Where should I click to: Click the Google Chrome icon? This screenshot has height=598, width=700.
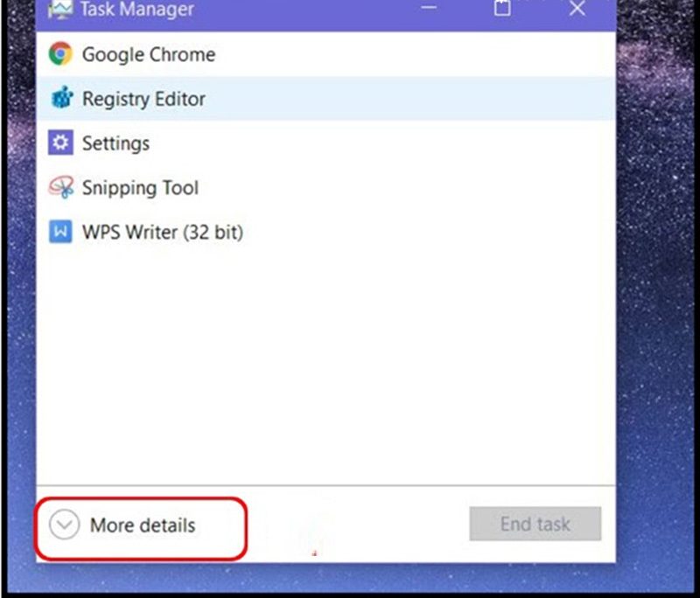tap(60, 54)
